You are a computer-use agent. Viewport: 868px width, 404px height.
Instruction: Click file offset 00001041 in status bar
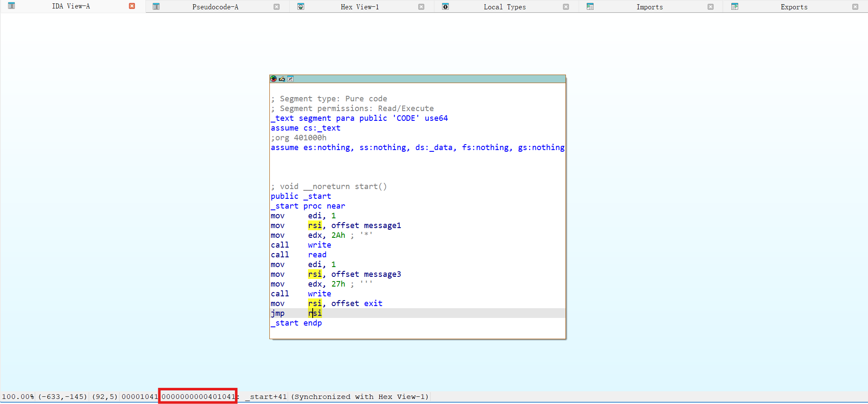pyautogui.click(x=140, y=397)
